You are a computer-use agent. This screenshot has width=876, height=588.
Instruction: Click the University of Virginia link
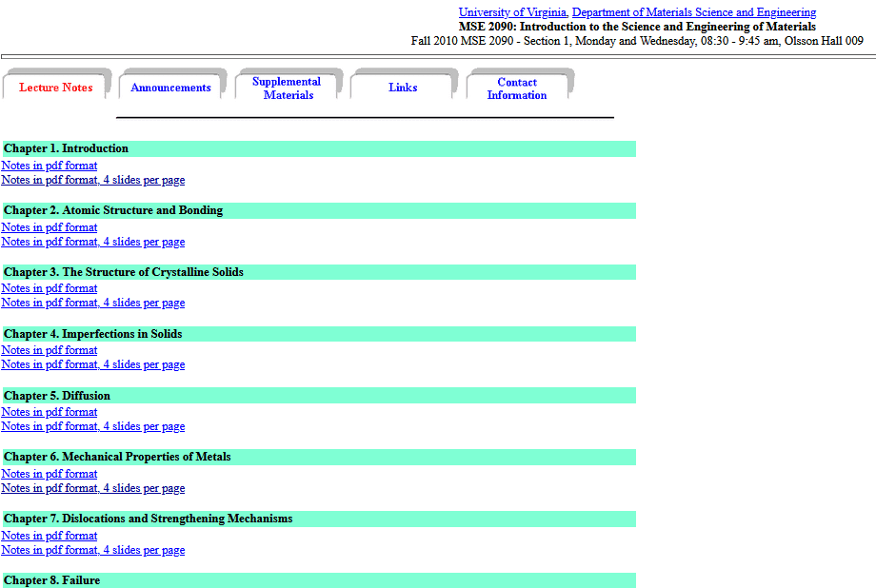click(512, 12)
